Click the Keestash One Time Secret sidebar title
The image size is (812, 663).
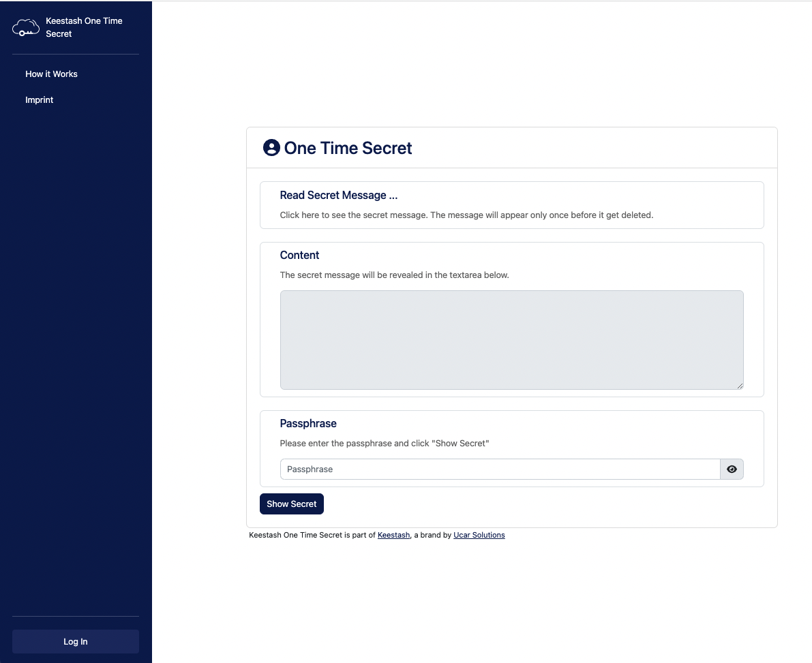point(83,27)
